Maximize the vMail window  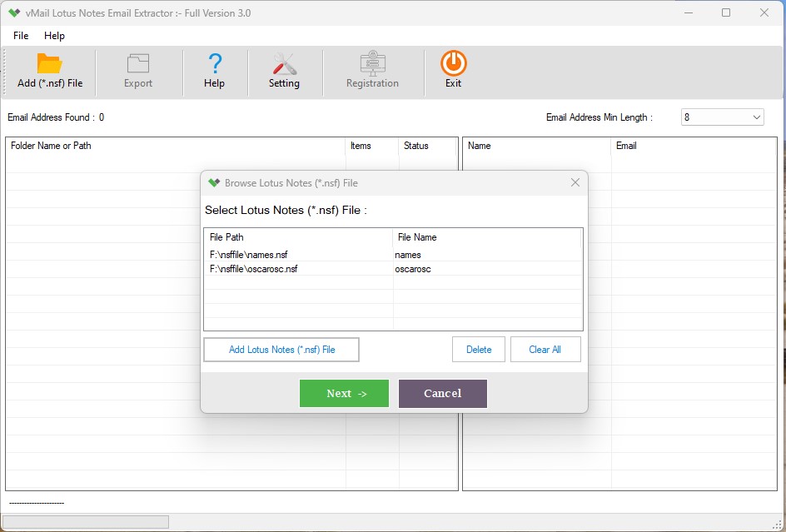coord(726,13)
